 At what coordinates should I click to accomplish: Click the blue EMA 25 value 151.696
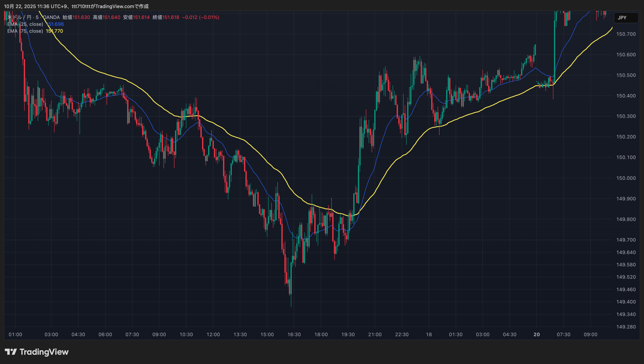(55, 24)
